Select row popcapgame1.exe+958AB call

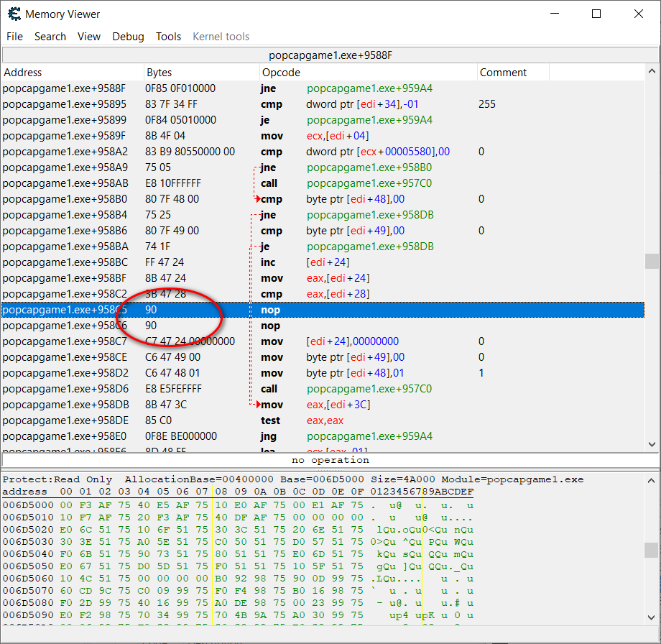323,183
